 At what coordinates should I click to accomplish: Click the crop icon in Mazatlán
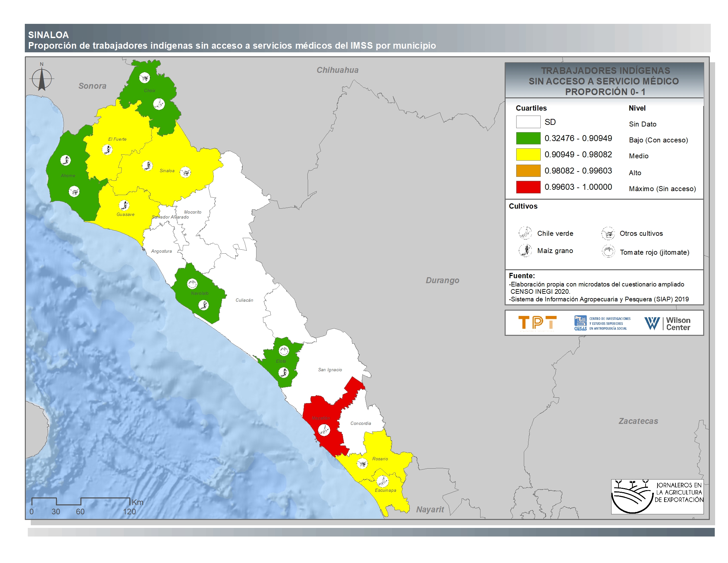pyautogui.click(x=324, y=430)
